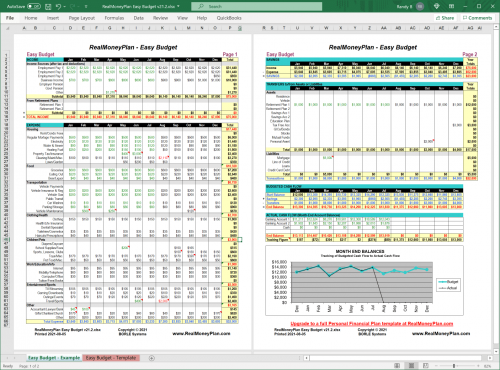Image resolution: width=500 pixels, height=370 pixels.
Task: Open the File menu
Action: click(10, 18)
